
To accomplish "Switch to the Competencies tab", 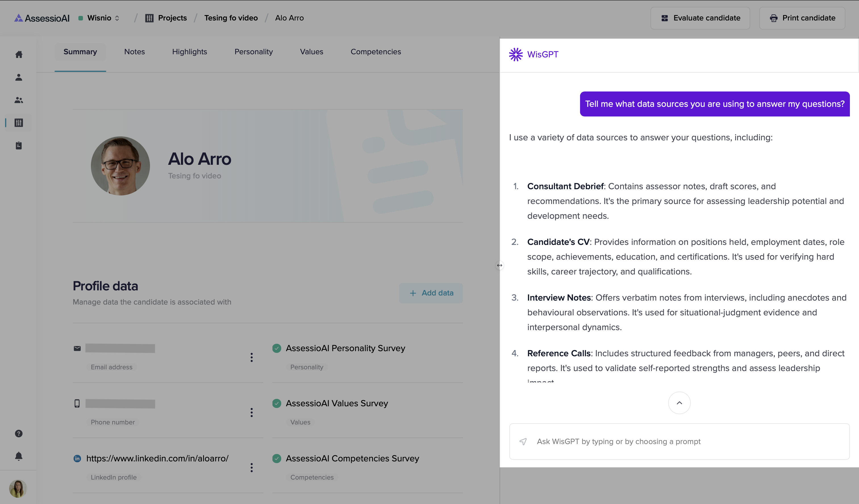I will (376, 52).
